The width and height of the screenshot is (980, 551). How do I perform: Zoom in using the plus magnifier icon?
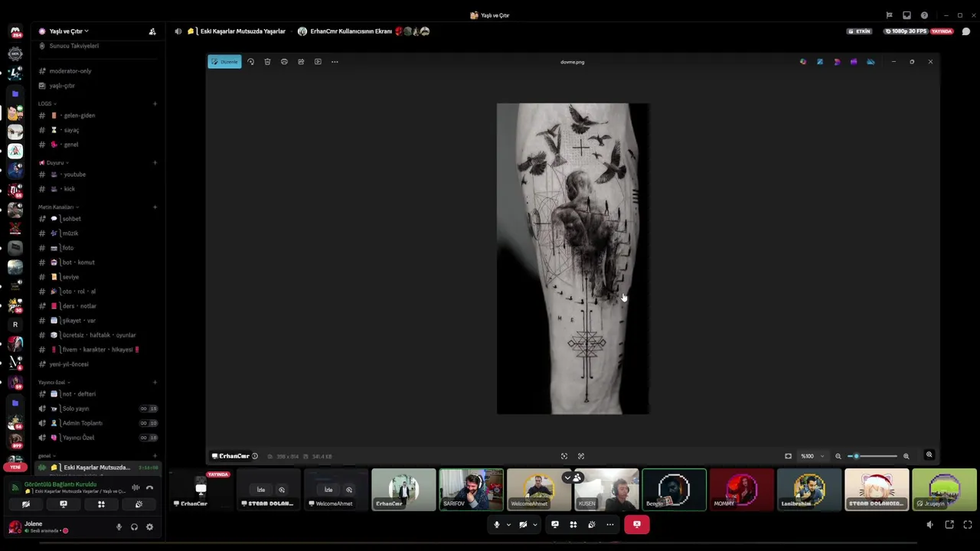(906, 456)
